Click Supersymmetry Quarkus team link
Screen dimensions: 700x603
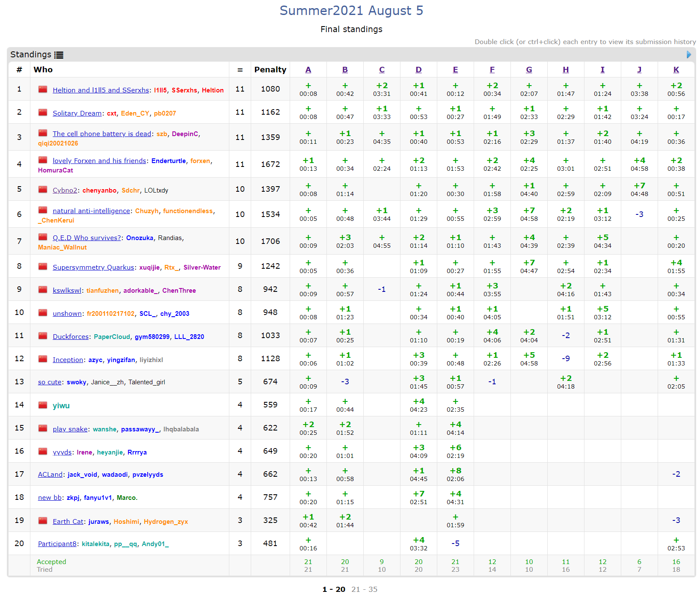pyautogui.click(x=93, y=267)
